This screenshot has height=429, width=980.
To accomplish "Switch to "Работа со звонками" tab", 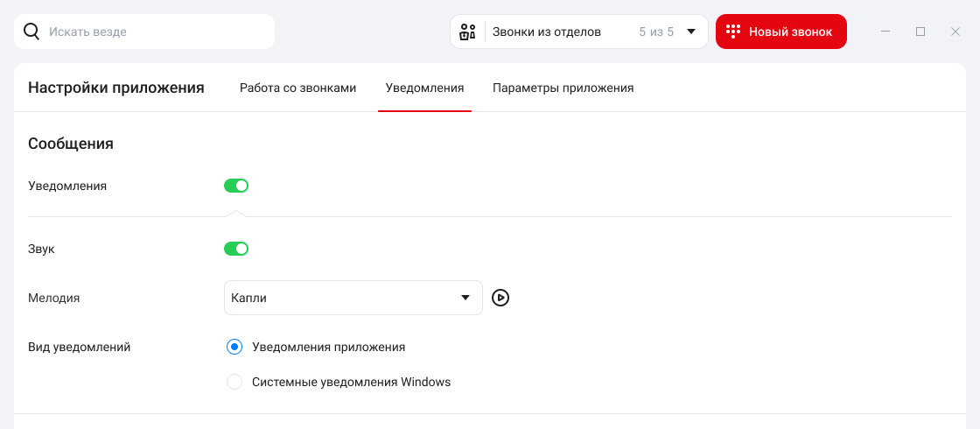I will pyautogui.click(x=298, y=88).
